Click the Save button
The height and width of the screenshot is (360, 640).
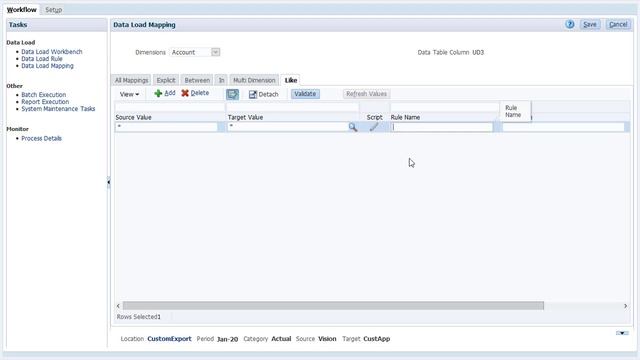point(590,24)
